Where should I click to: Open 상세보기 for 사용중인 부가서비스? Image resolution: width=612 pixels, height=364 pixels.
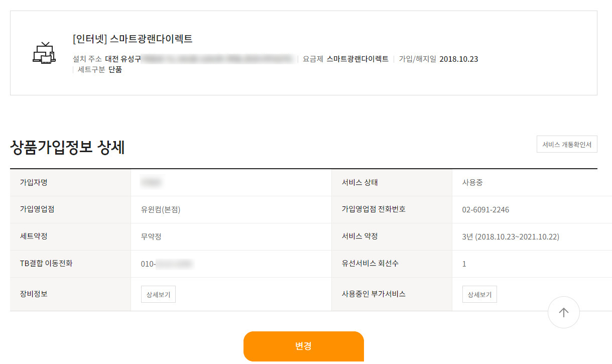point(479,295)
